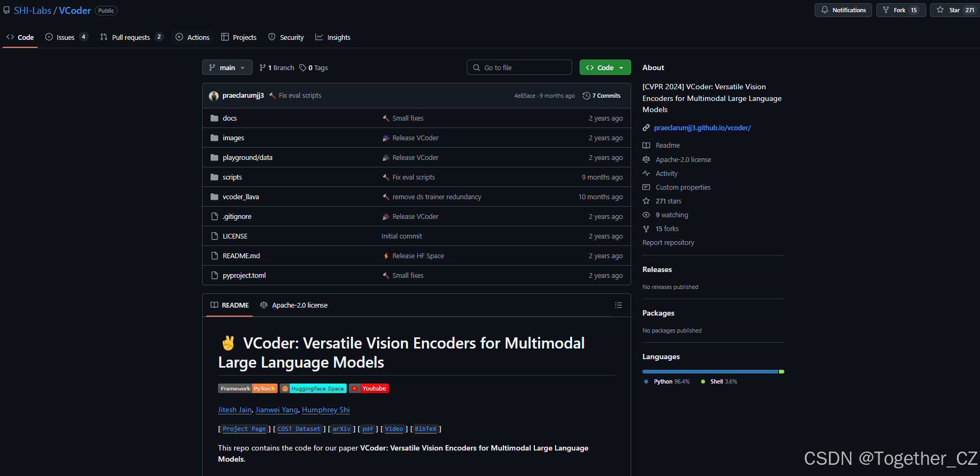Click the link icon beside project URL
The image size is (980, 476).
(x=646, y=127)
